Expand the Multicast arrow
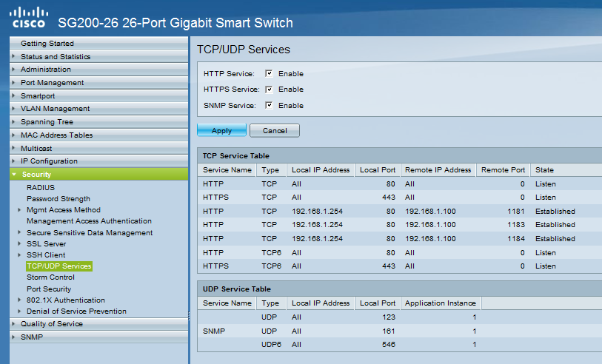Screen dimensions: 602x364 13,148
